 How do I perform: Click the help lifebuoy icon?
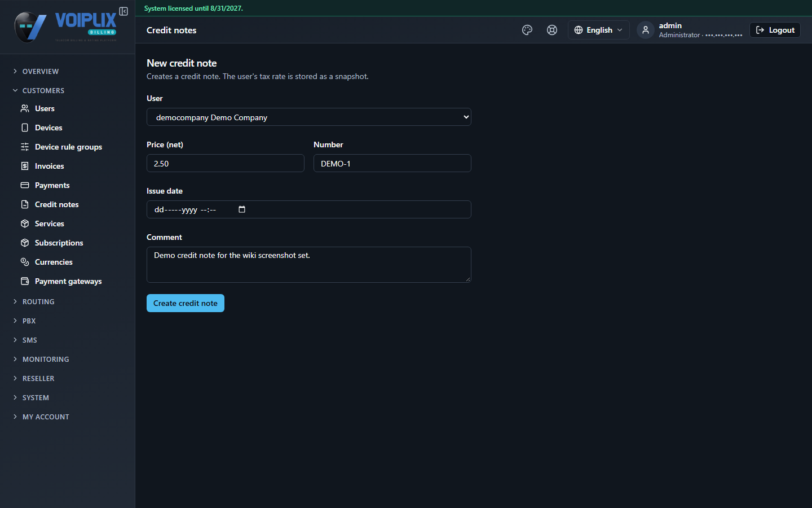pos(552,30)
